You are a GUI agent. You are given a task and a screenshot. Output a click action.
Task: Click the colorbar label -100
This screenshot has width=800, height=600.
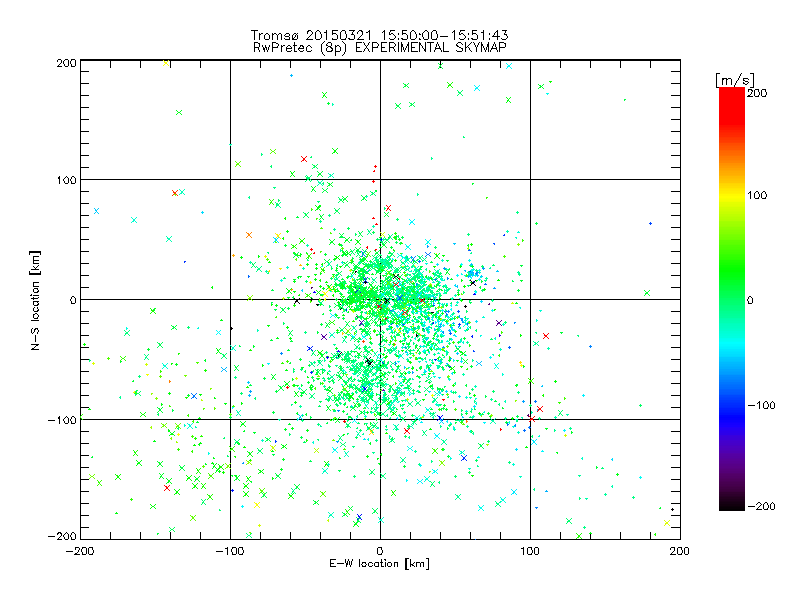[761, 406]
